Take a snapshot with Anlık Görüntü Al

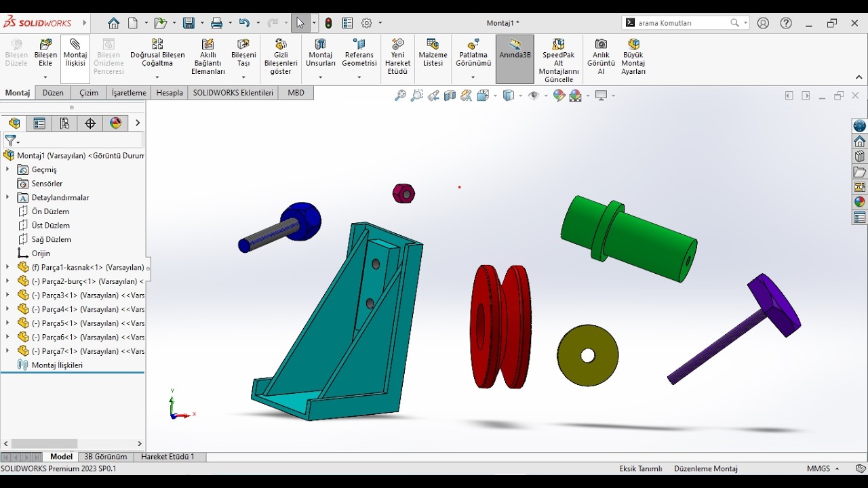coord(601,57)
